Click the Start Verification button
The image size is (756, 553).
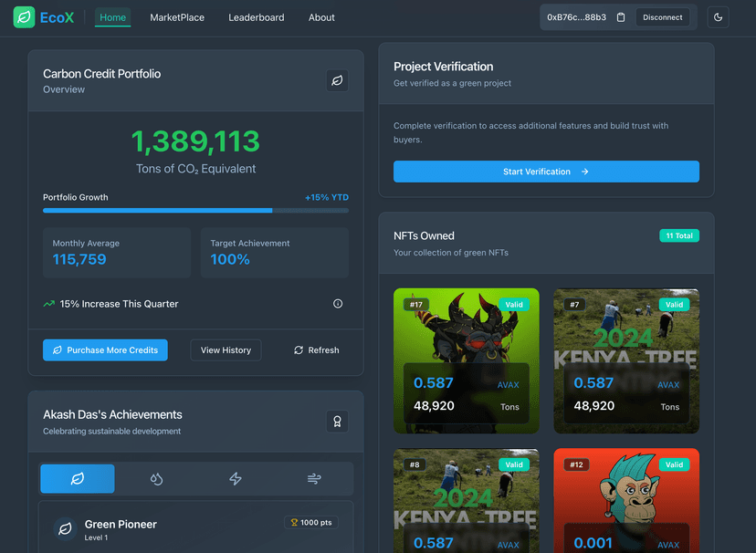point(546,171)
